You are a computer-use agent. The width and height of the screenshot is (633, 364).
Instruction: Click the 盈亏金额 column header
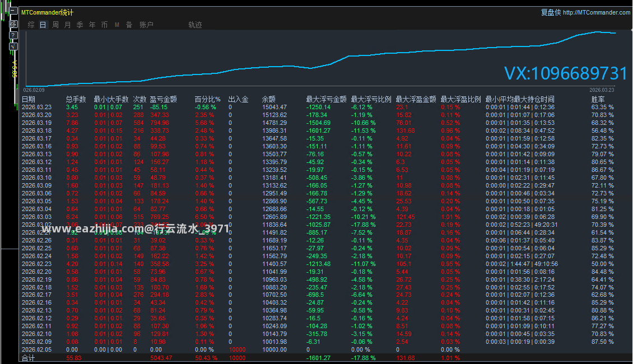[x=164, y=99]
